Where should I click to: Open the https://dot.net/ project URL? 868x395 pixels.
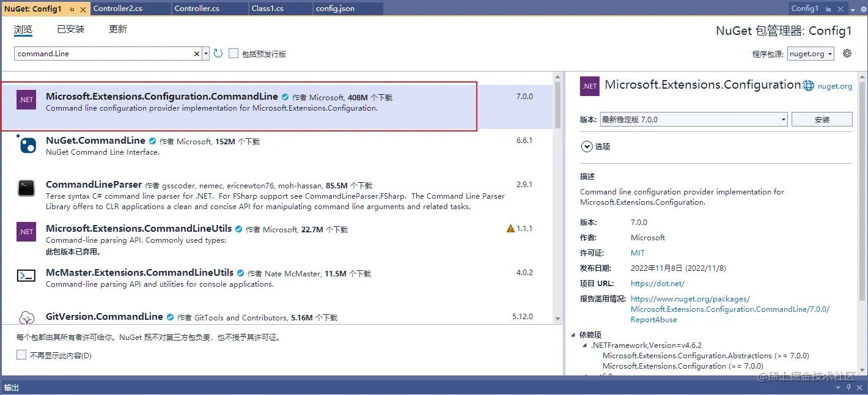pyautogui.click(x=658, y=283)
